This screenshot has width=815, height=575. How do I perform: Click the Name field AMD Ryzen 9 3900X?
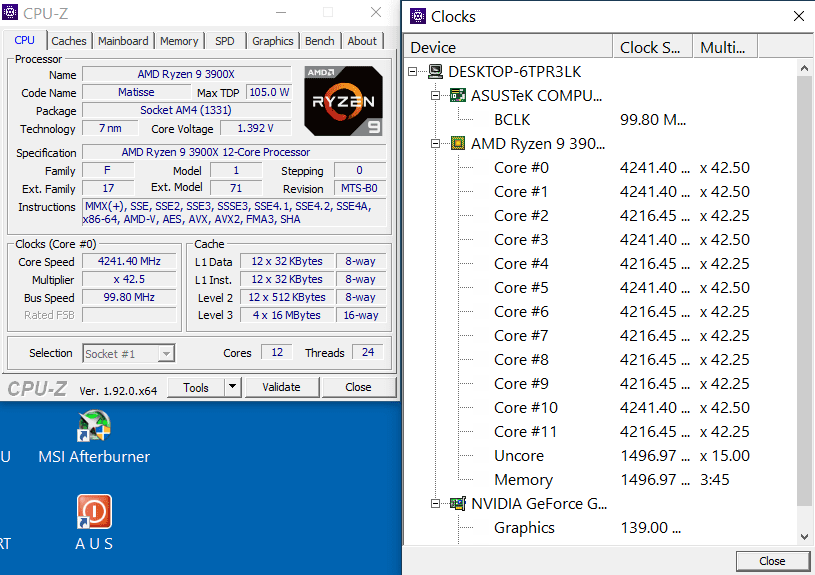(186, 74)
